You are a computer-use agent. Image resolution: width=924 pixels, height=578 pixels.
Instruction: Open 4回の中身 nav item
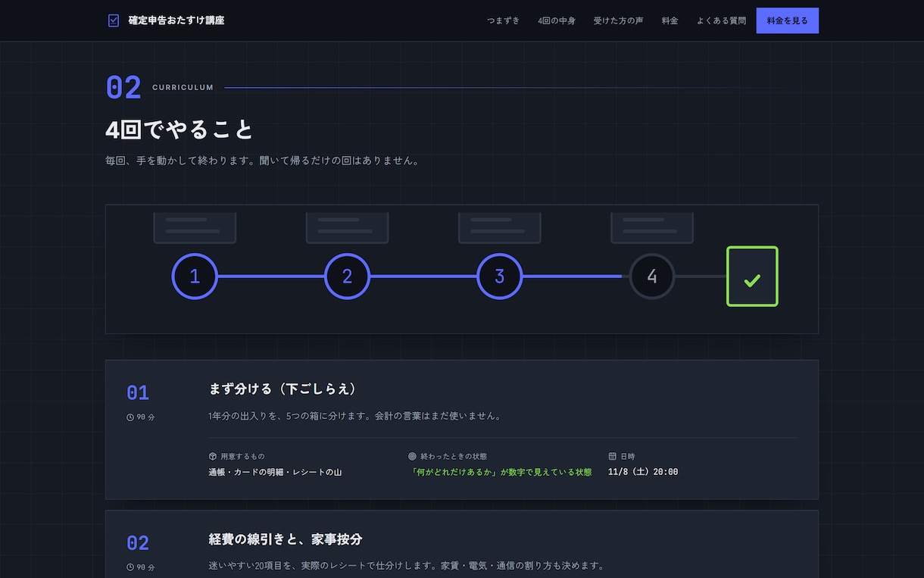pyautogui.click(x=557, y=20)
